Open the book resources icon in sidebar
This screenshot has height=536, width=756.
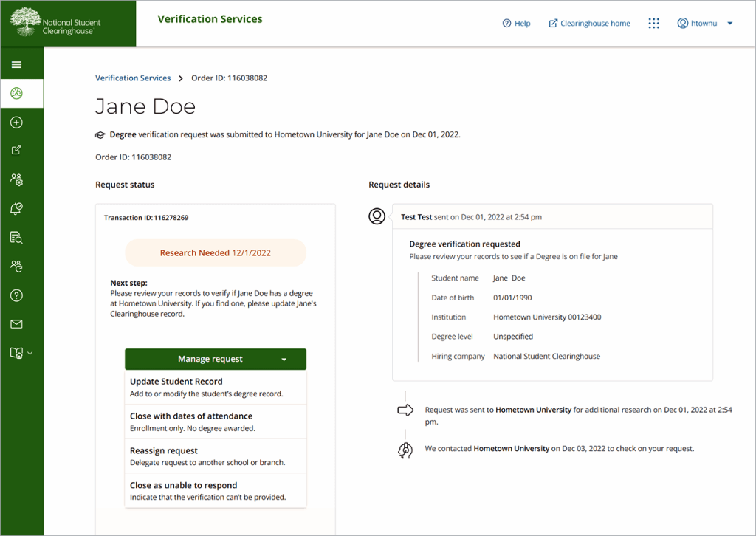[x=16, y=354]
